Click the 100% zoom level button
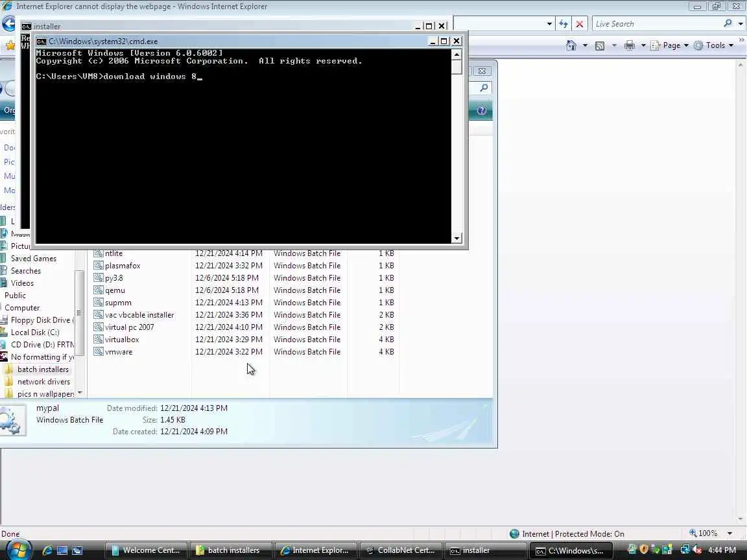Viewport: 747px width, 560px height. point(703,534)
